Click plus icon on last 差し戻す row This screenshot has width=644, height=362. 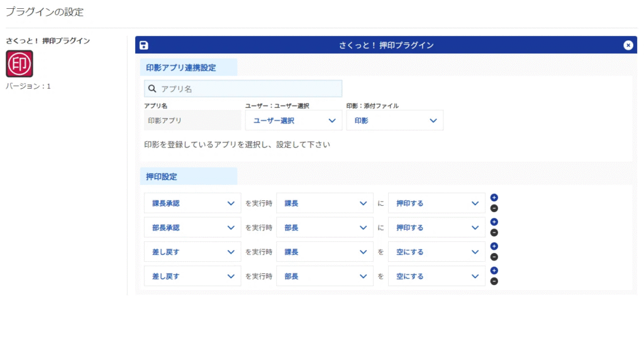[x=494, y=271]
